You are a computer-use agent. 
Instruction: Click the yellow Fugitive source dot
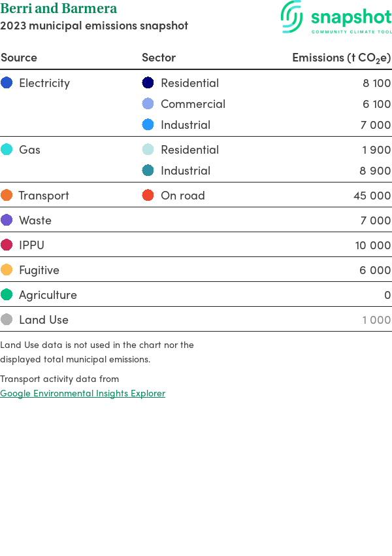click(7, 270)
